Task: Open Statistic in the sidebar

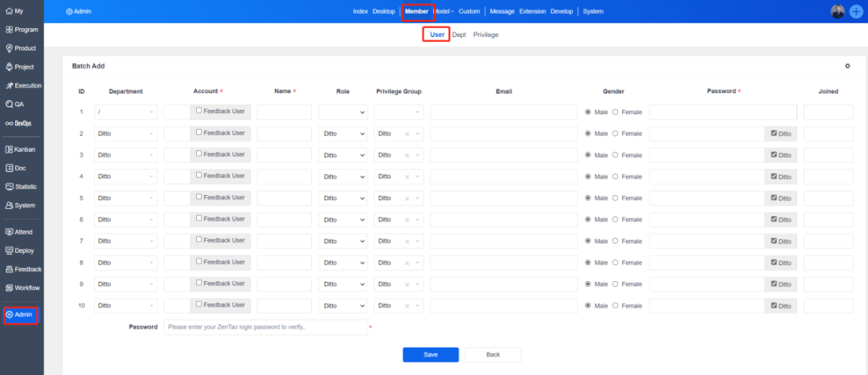Action: tap(21, 186)
